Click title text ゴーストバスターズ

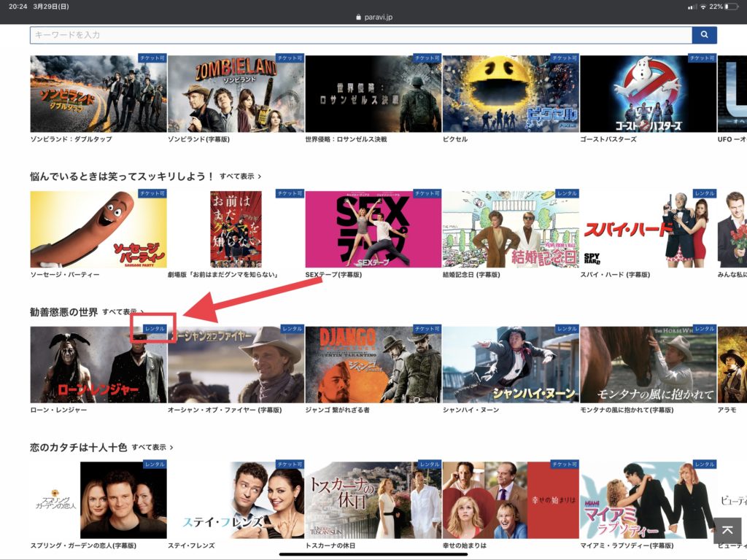608,139
